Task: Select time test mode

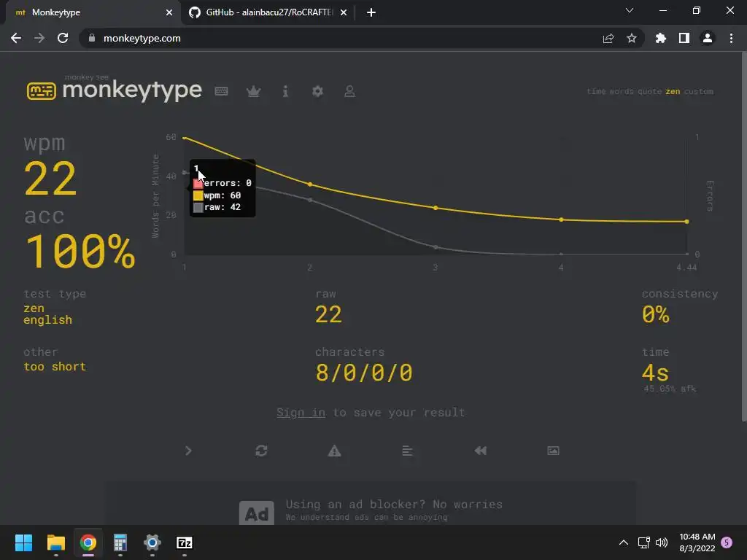Action: pos(596,91)
